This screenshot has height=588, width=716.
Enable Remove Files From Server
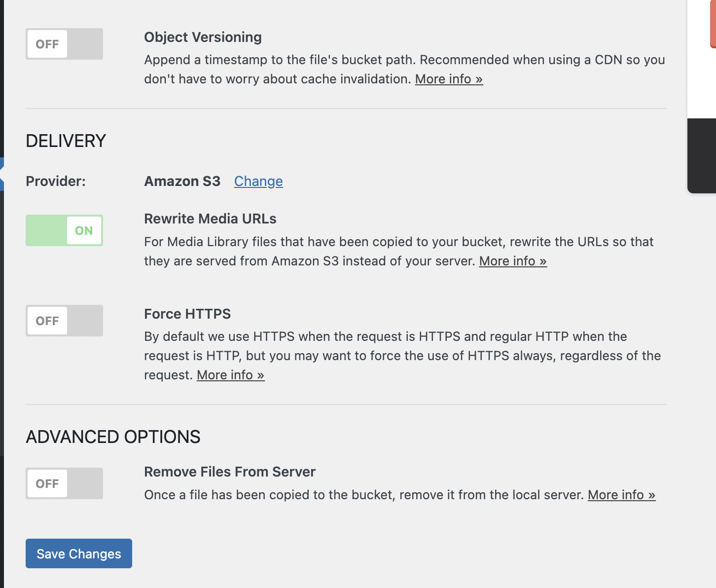pyautogui.click(x=64, y=483)
